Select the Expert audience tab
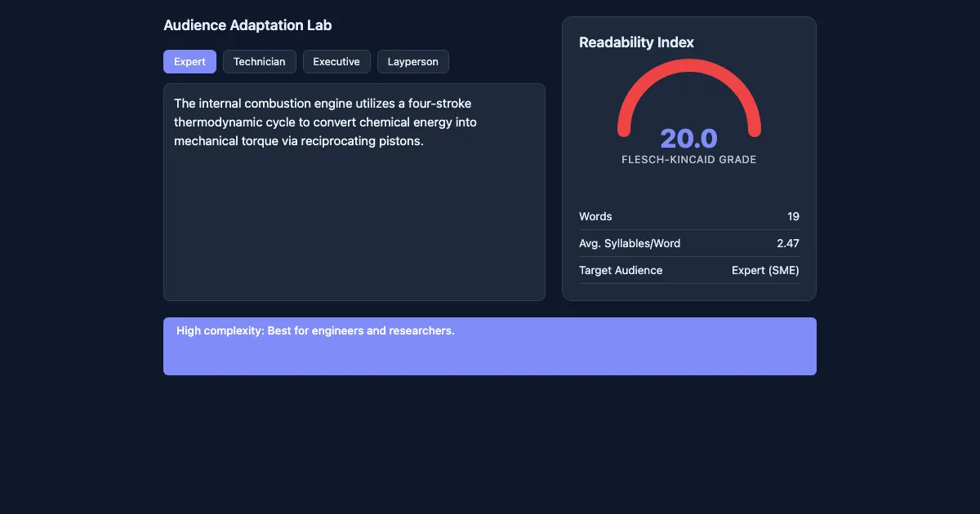 coord(189,62)
